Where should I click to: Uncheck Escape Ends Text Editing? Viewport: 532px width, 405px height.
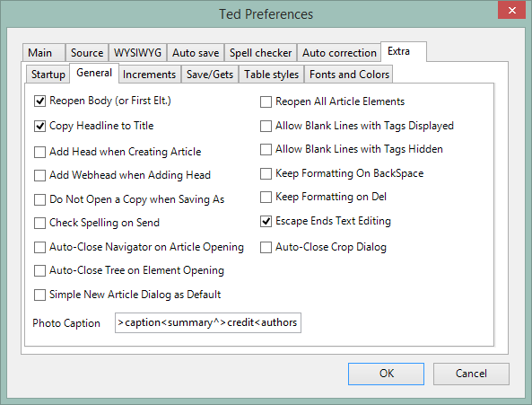point(266,221)
